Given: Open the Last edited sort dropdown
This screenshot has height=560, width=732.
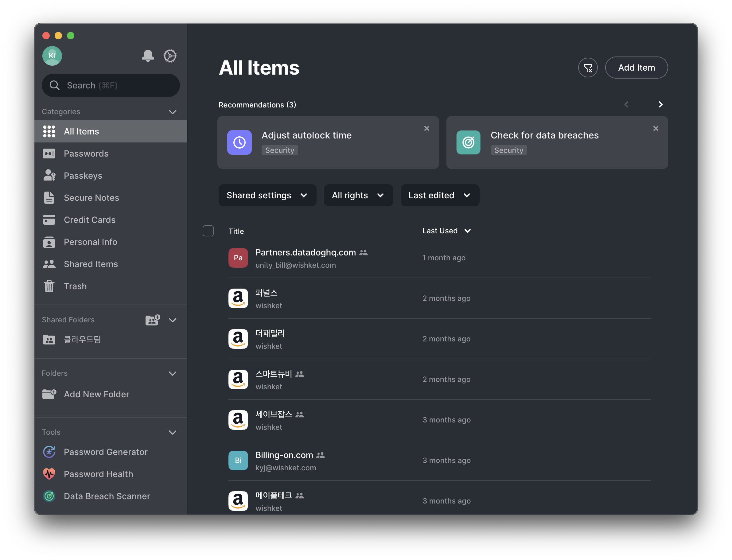Looking at the screenshot, I should click(x=440, y=195).
